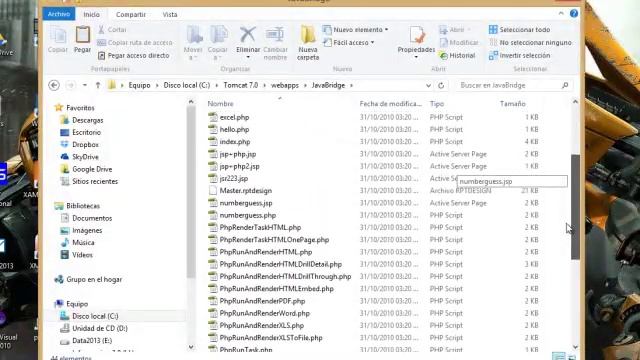
Task: Expand the breadcrumb arrow after JavaBridge
Action: pyautogui.click(x=351, y=85)
